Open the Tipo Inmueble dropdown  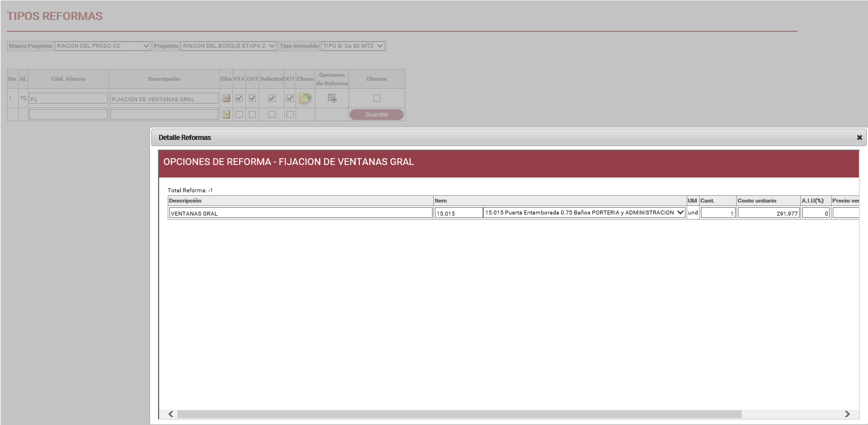[353, 46]
